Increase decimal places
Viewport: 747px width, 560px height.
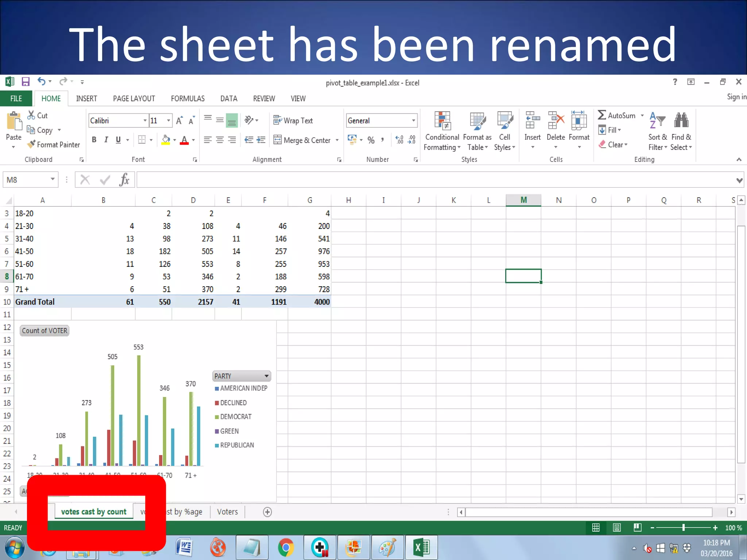(400, 140)
